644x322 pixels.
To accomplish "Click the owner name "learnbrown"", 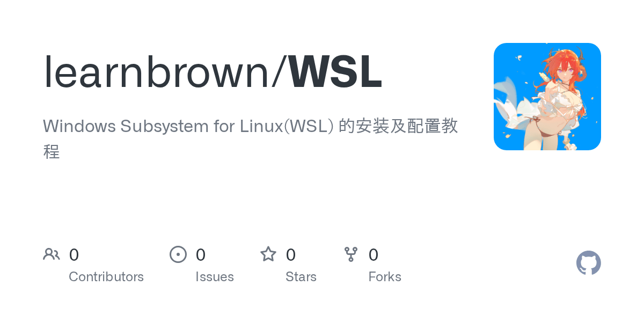I will [156, 72].
